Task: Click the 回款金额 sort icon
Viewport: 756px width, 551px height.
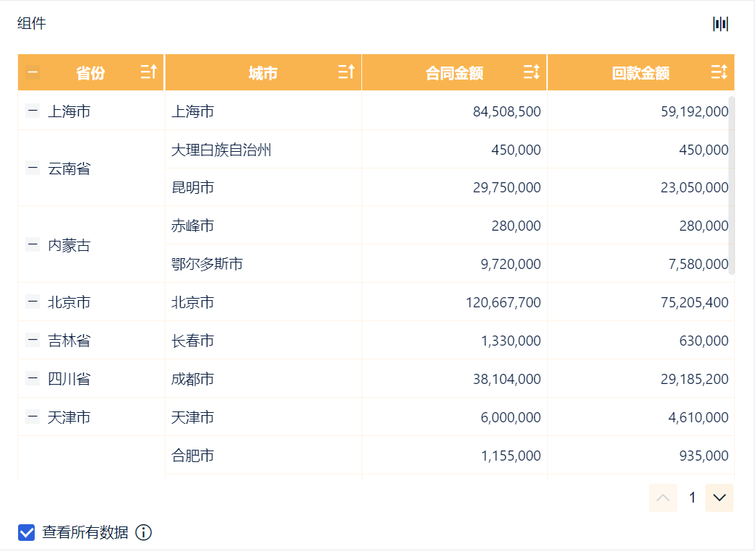Action: pos(718,72)
